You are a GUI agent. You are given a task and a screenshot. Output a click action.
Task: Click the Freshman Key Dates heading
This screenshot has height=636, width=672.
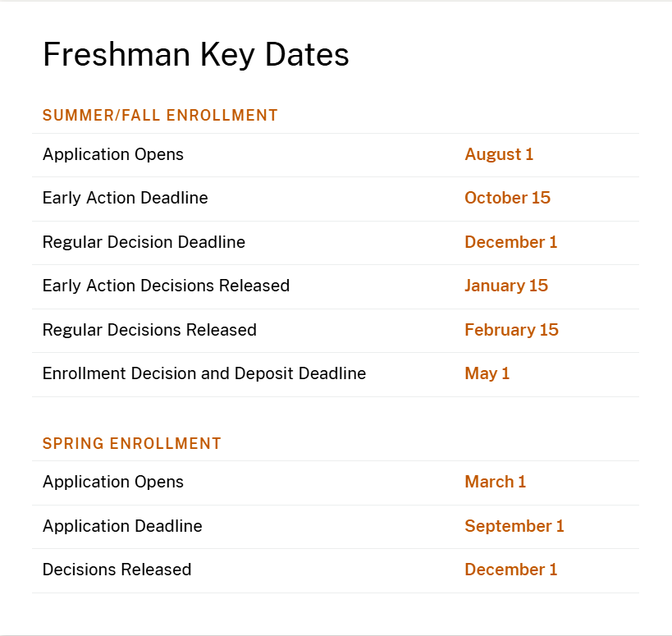coord(195,55)
